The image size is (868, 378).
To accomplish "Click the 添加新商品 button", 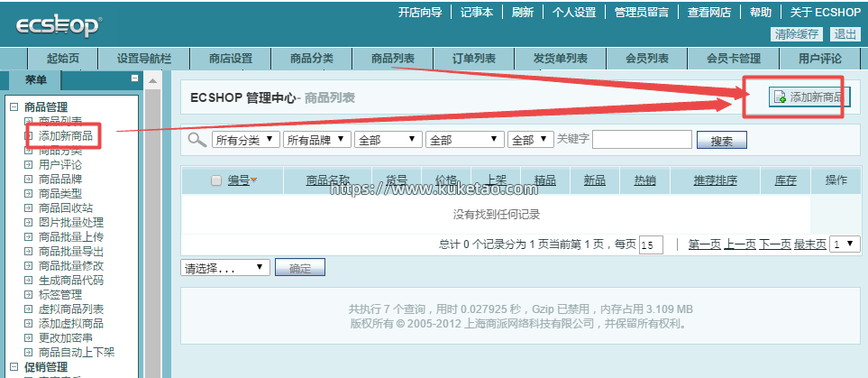I will (x=809, y=97).
